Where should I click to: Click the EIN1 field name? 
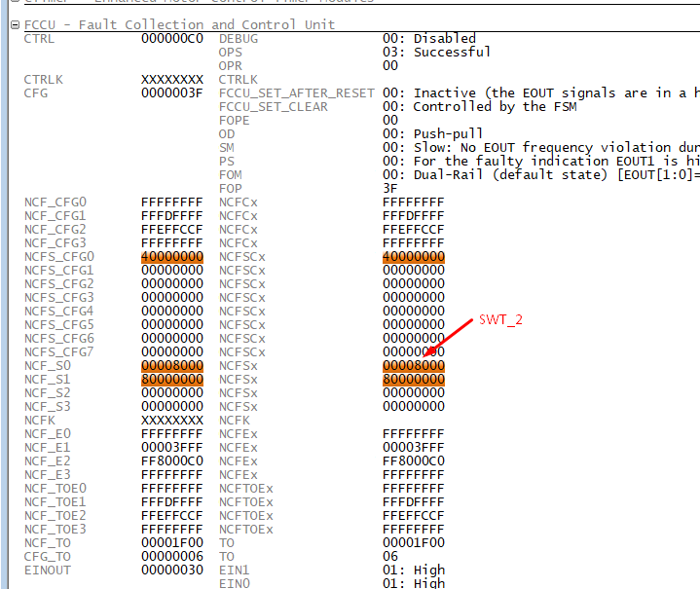tap(234, 570)
